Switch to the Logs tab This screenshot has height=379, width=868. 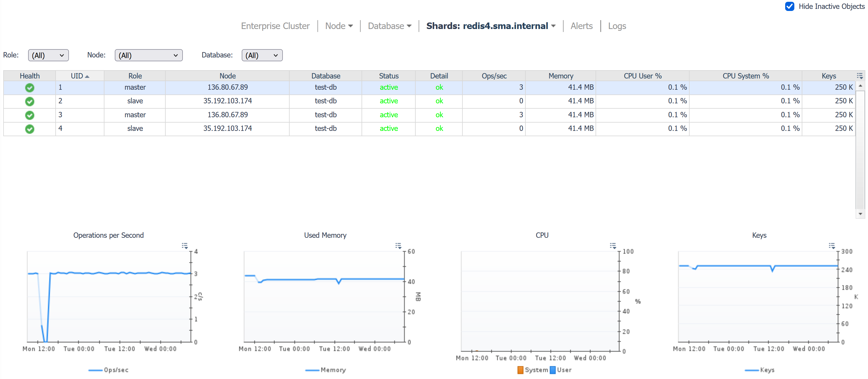point(617,26)
